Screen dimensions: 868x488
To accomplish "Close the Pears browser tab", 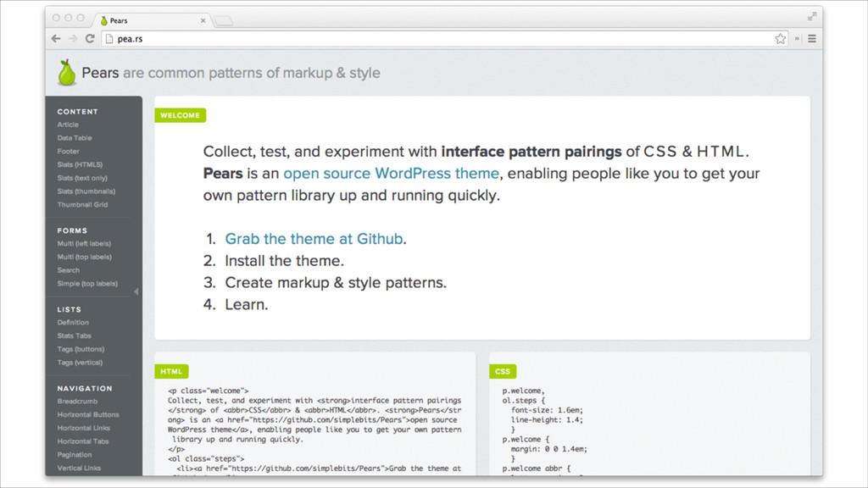I will (x=203, y=19).
